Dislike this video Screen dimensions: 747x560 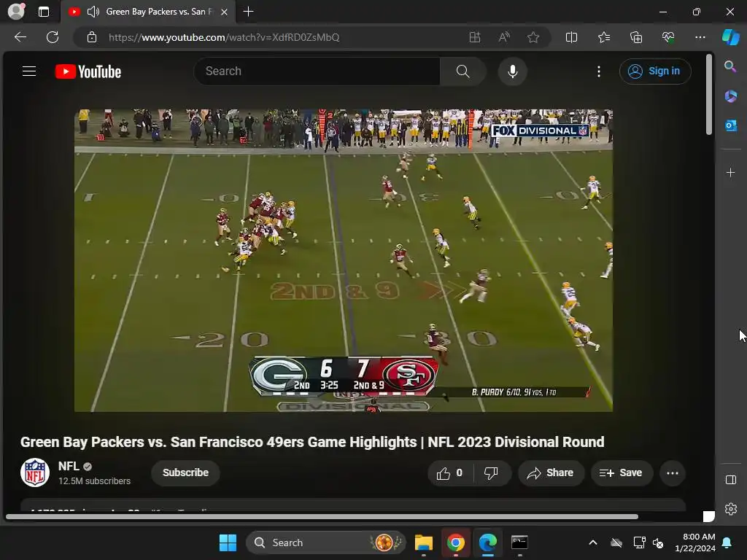(491, 472)
